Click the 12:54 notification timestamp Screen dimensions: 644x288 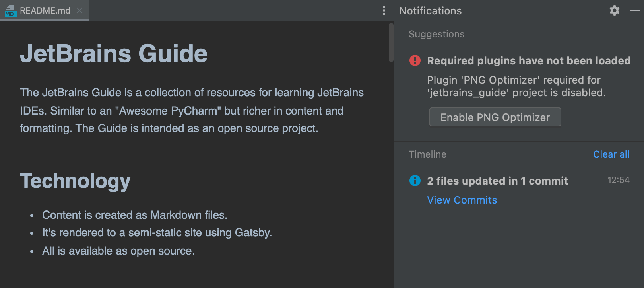pyautogui.click(x=618, y=180)
